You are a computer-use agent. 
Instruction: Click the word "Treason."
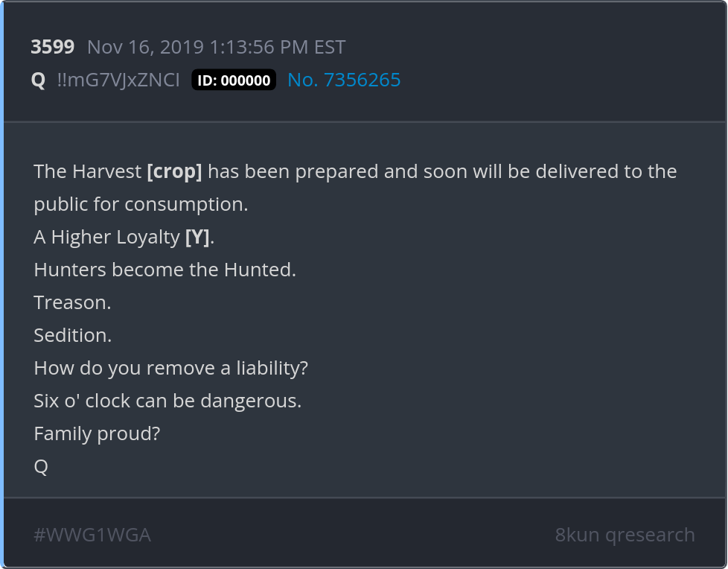point(72,302)
